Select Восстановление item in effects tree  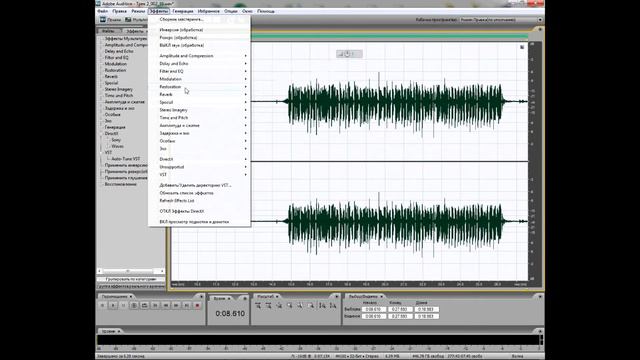(x=120, y=184)
